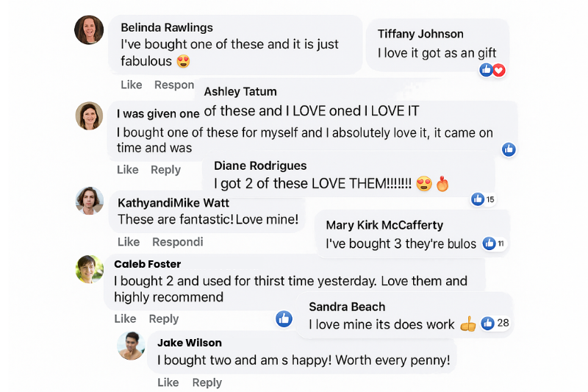This screenshot has height=392, width=588.
Task: Open Caleb Foster's profile picture
Action: tap(89, 269)
